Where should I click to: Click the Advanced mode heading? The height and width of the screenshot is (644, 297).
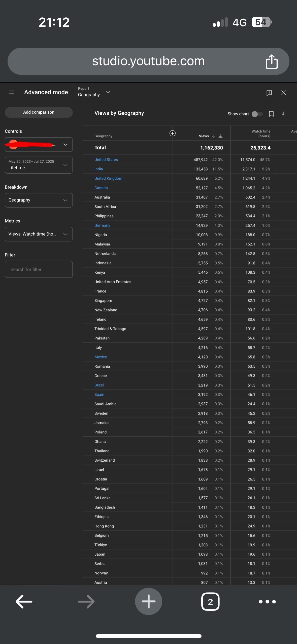pos(46,92)
